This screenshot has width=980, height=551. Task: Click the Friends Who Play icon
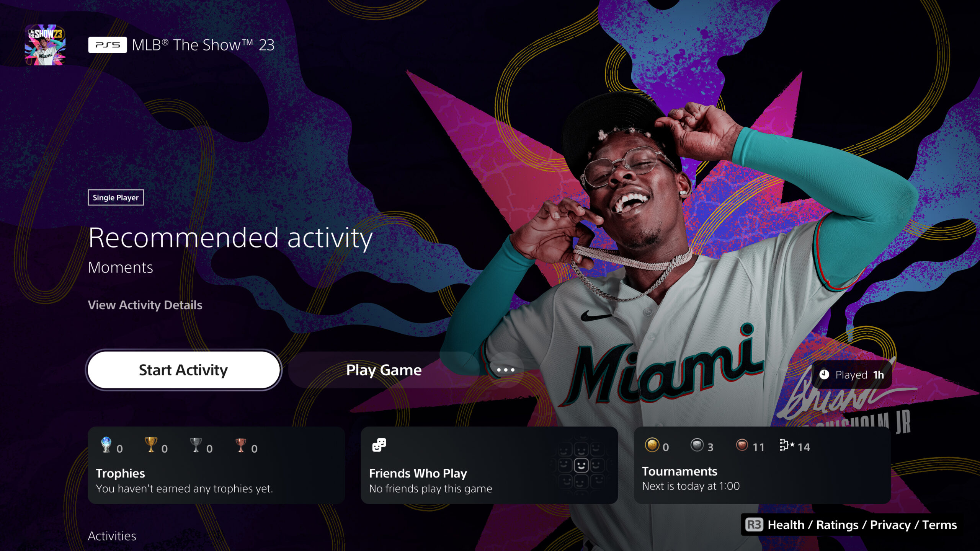click(x=378, y=445)
